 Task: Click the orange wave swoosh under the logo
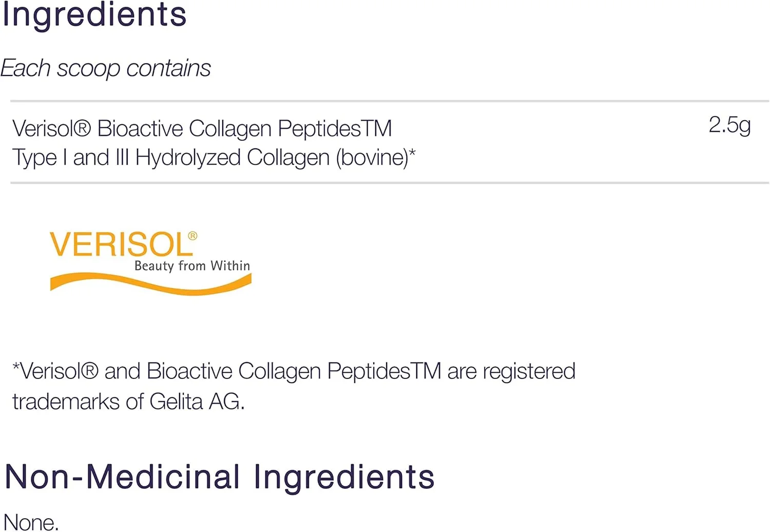[150, 284]
